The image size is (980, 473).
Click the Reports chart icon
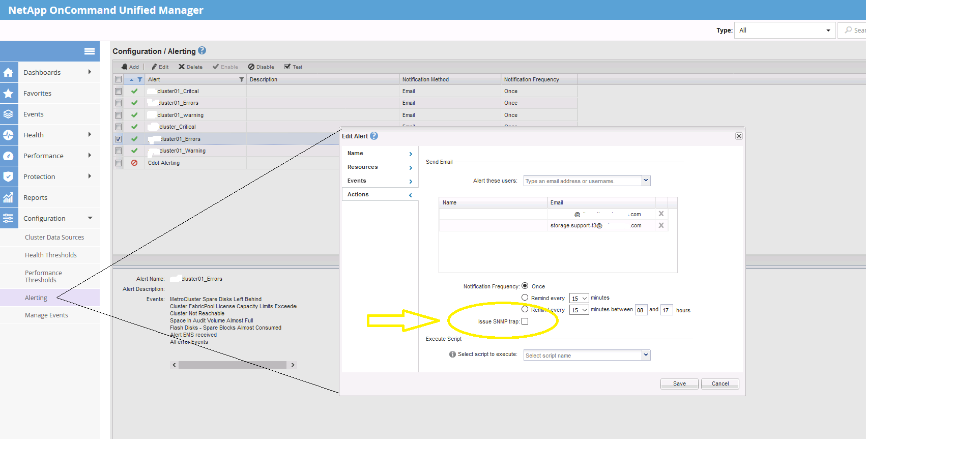point(9,198)
